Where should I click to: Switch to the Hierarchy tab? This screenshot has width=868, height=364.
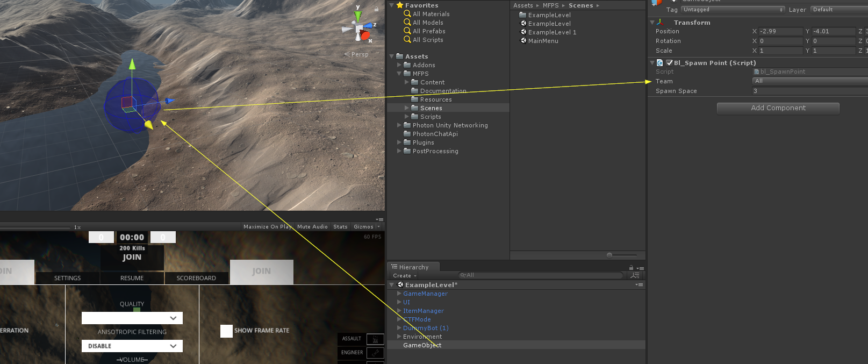pos(413,267)
